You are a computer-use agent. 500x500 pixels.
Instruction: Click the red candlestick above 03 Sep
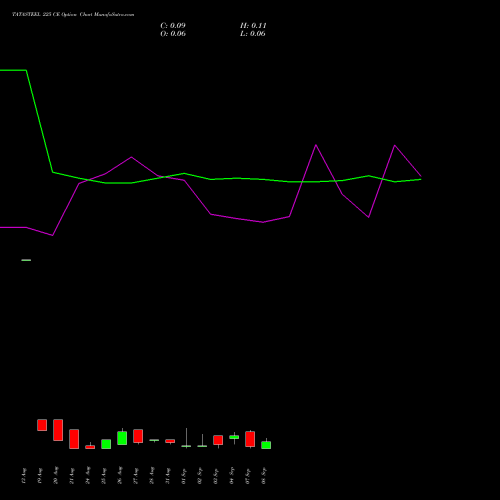218,440
